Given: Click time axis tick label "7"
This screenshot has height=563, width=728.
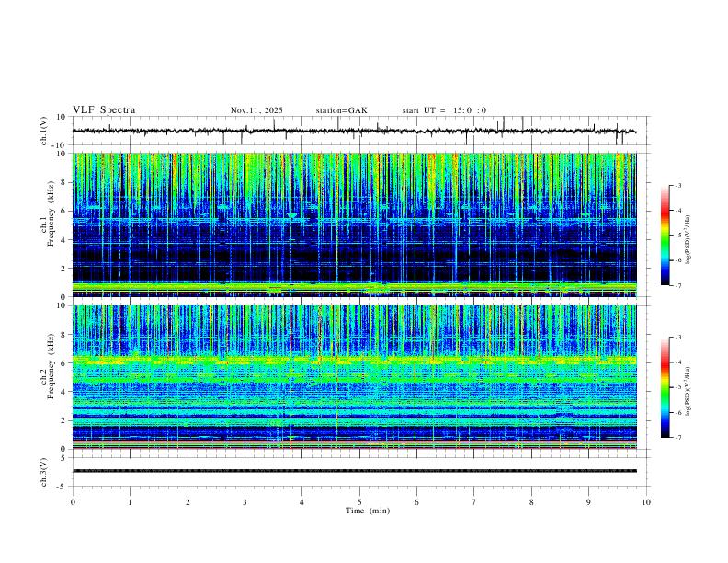Looking at the screenshot, I should coord(474,502).
